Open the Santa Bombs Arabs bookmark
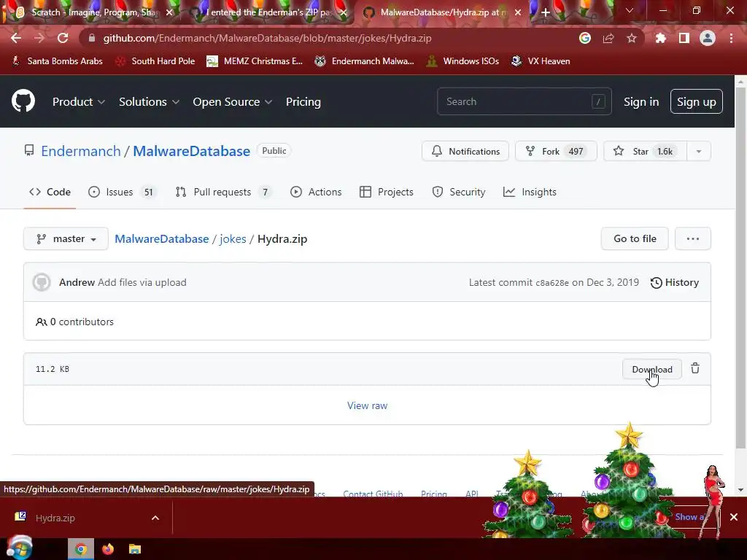The height and width of the screenshot is (560, 747). 57,61
